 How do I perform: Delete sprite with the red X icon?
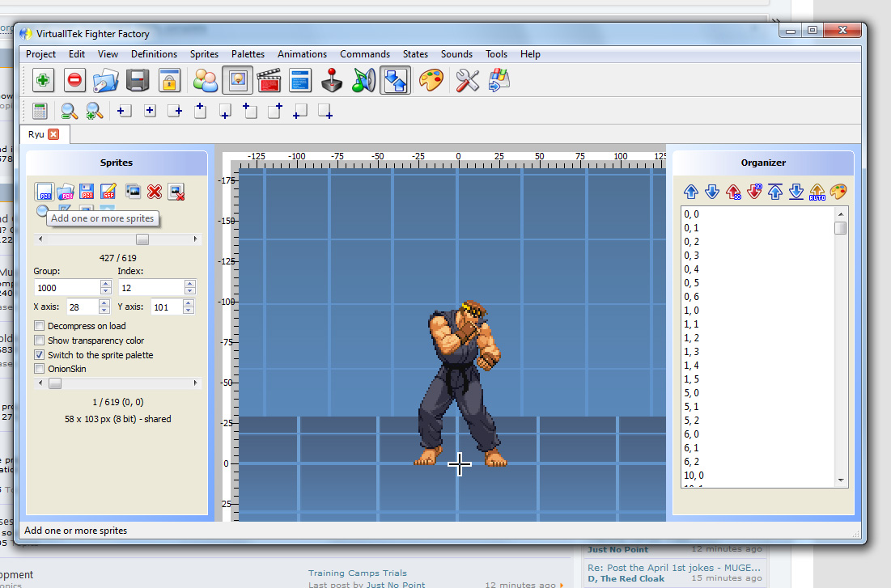[154, 192]
